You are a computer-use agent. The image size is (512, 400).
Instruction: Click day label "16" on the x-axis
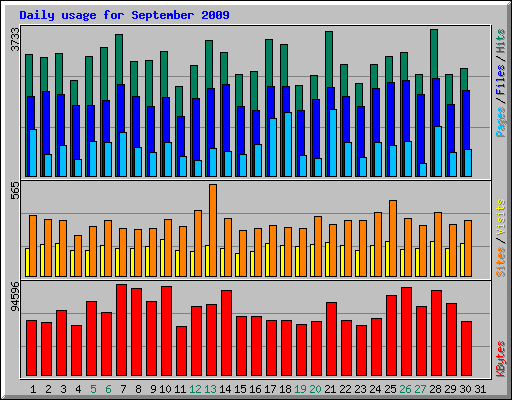click(x=255, y=389)
